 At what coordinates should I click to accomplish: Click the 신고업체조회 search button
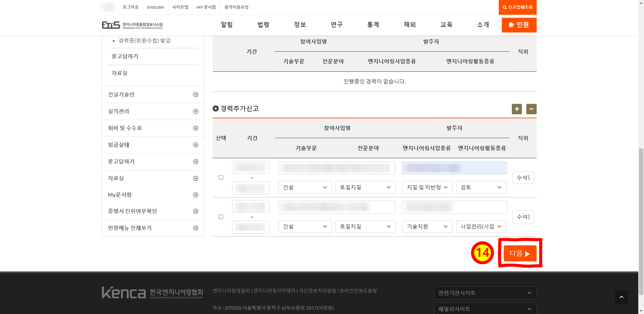[517, 7]
